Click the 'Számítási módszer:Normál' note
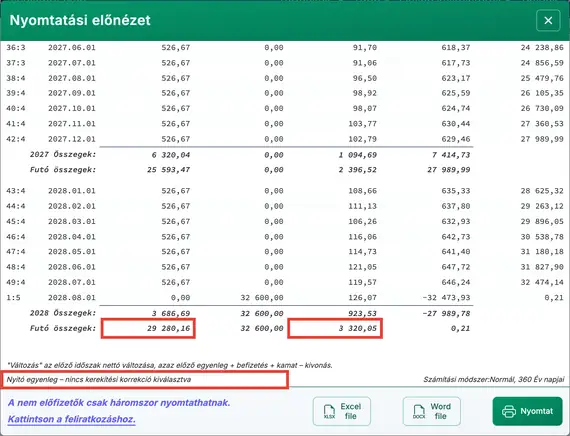570x436 pixels. point(494,380)
